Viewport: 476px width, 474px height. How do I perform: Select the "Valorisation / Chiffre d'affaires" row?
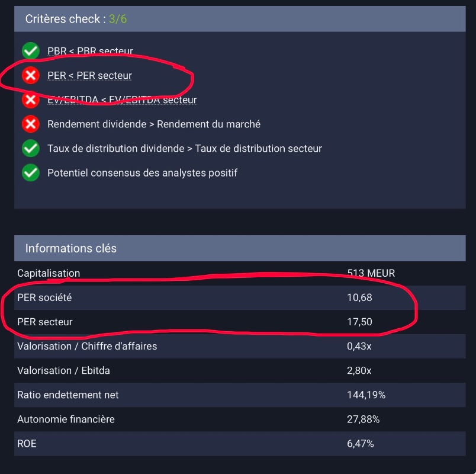coord(87,346)
